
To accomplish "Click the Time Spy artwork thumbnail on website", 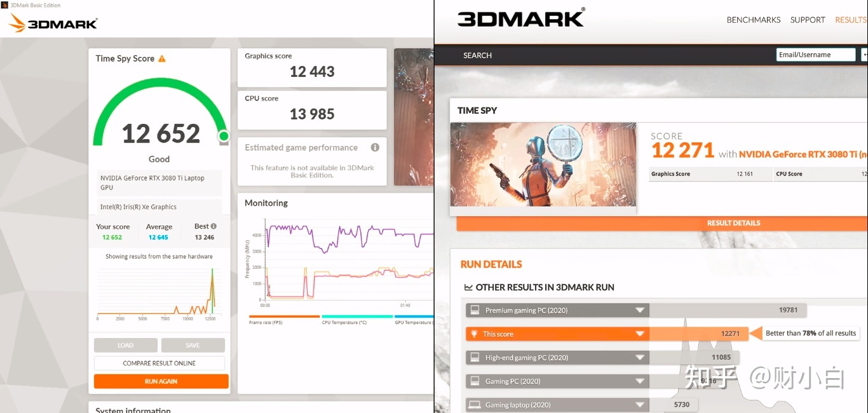I will point(543,164).
